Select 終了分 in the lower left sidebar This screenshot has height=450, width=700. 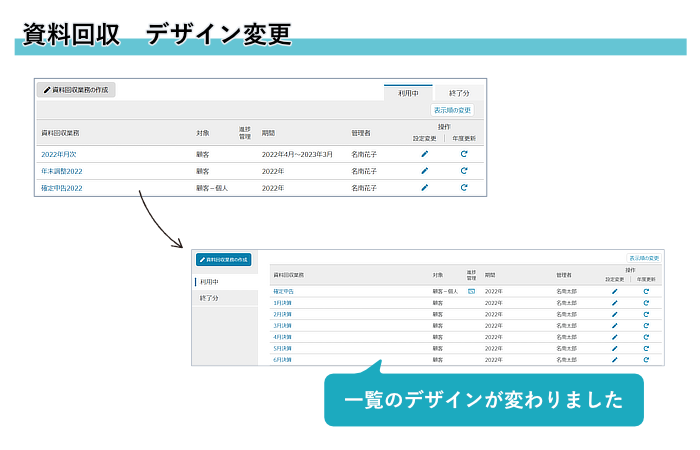coord(210,298)
